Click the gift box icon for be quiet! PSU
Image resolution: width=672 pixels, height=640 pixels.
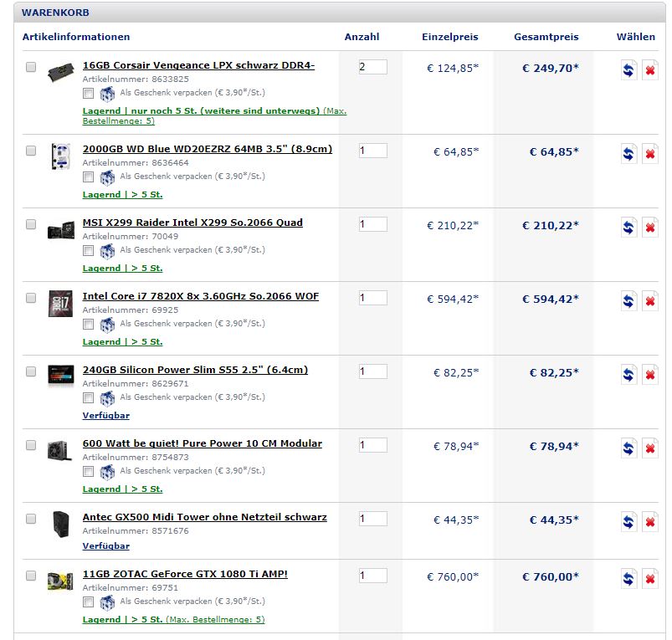[x=107, y=472]
